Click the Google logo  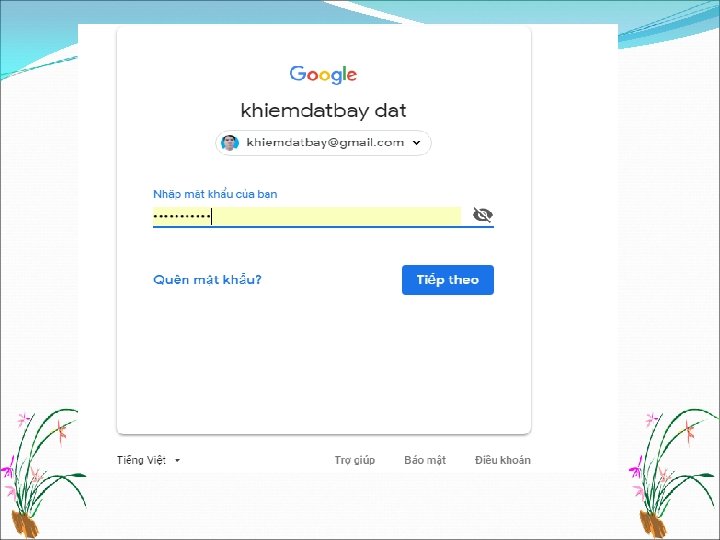(323, 74)
